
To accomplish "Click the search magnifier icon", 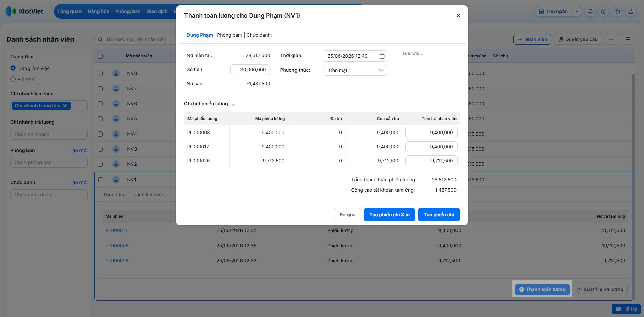I will point(100,39).
